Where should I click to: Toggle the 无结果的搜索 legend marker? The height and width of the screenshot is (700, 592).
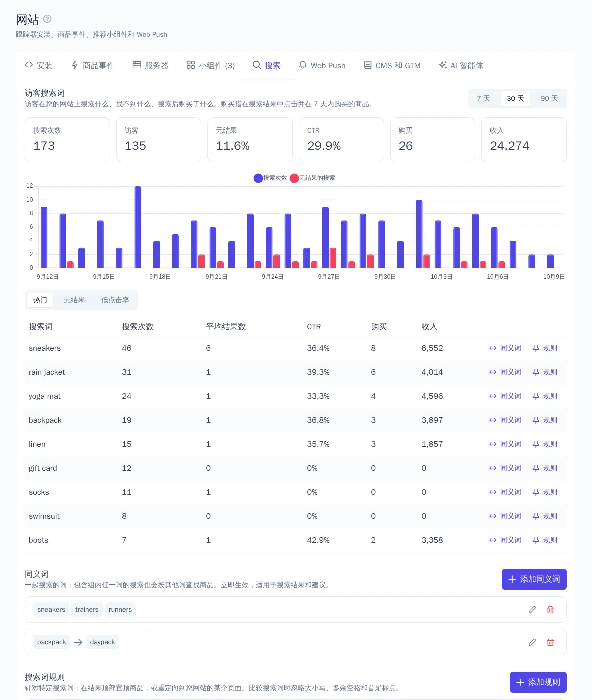[x=294, y=178]
